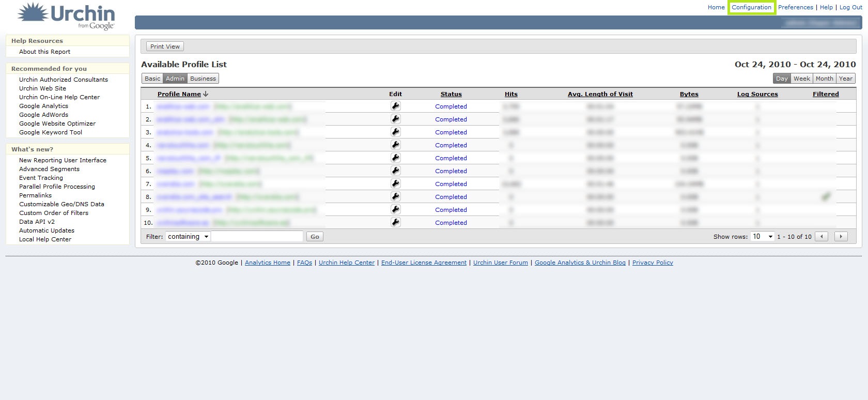The width and height of the screenshot is (868, 400).
Task: Open Configuration in the top navigation
Action: [x=751, y=7]
